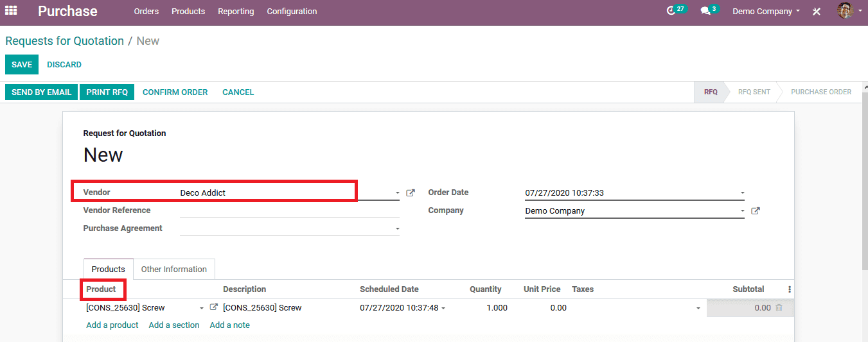The width and height of the screenshot is (868, 342).
Task: Expand the Taxes dropdown on Screw line
Action: coord(698,308)
